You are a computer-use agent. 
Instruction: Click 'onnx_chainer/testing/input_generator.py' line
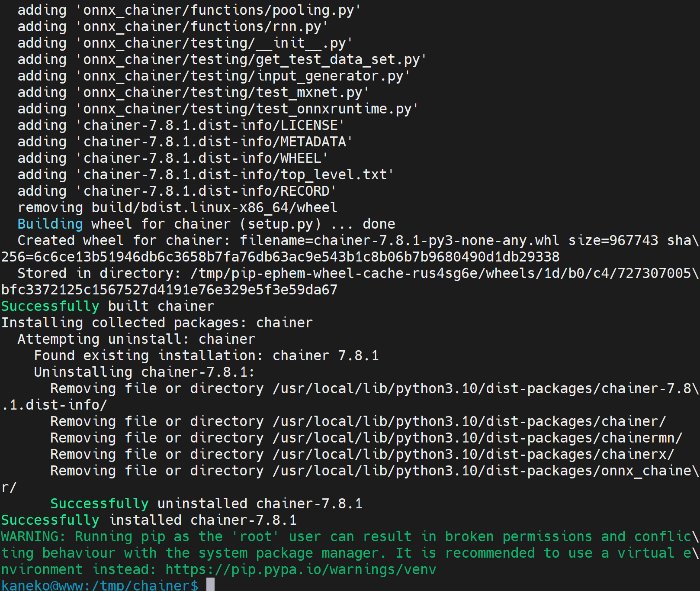tap(214, 75)
